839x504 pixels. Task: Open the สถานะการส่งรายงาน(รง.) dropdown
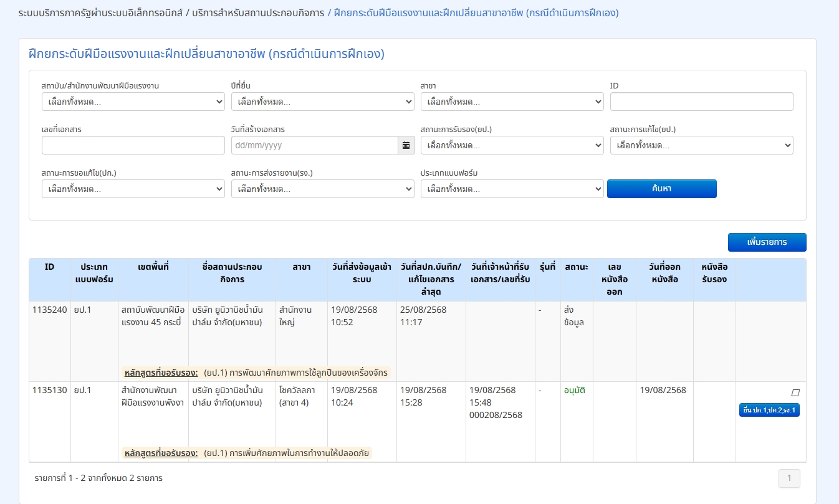coord(323,189)
